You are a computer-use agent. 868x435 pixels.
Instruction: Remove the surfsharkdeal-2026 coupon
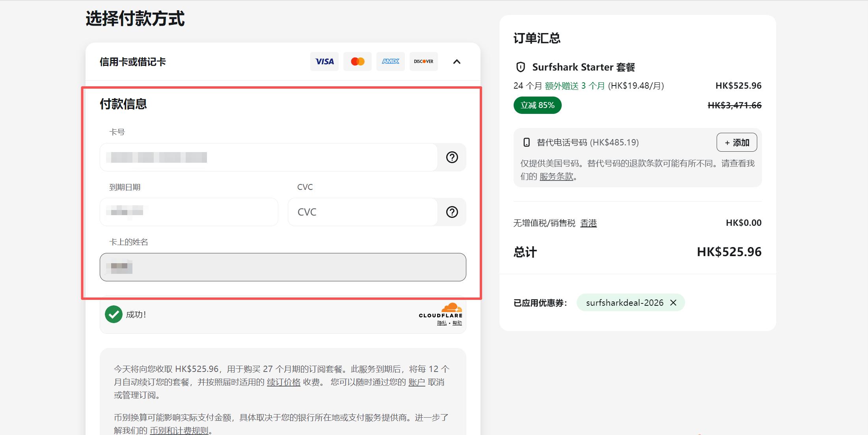[x=673, y=303]
